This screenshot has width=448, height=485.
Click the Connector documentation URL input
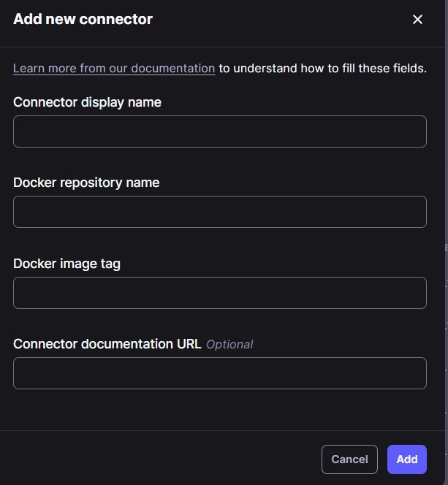219,373
